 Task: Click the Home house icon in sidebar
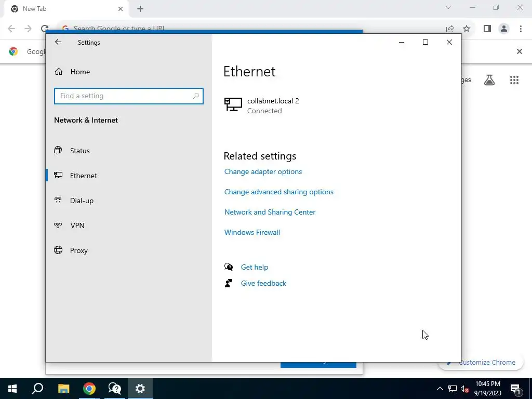coord(59,72)
